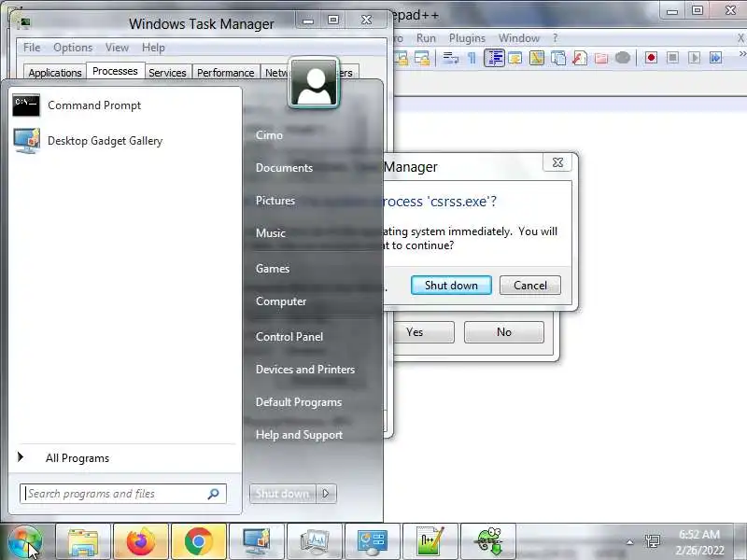Toggle the Indent Guide button in Notepad++
747x560 pixels.
494,58
